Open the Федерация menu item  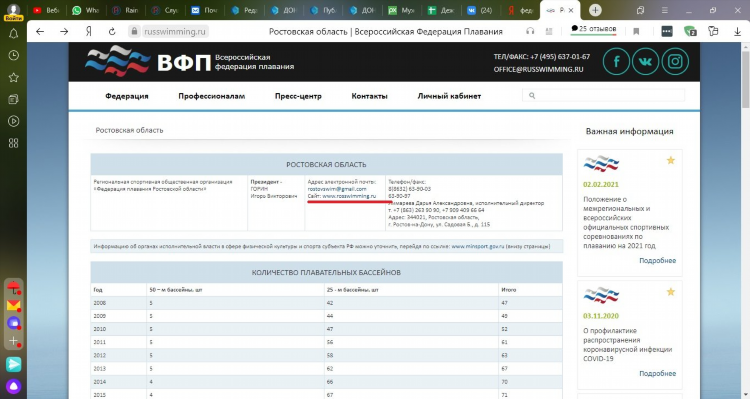[x=127, y=96]
